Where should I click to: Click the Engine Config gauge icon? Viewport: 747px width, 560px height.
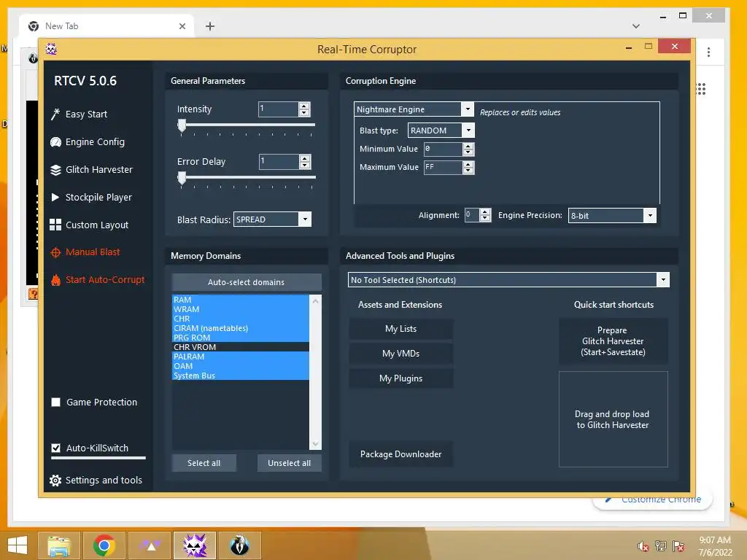55,142
